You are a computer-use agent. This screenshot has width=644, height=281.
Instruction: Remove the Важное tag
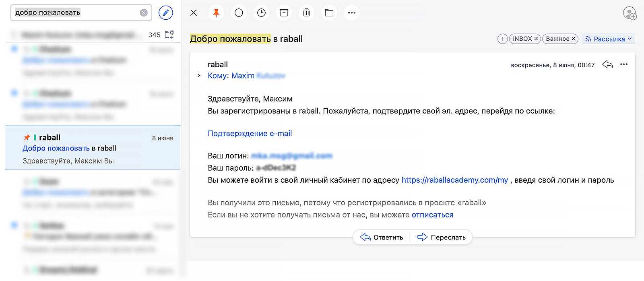coord(574,39)
